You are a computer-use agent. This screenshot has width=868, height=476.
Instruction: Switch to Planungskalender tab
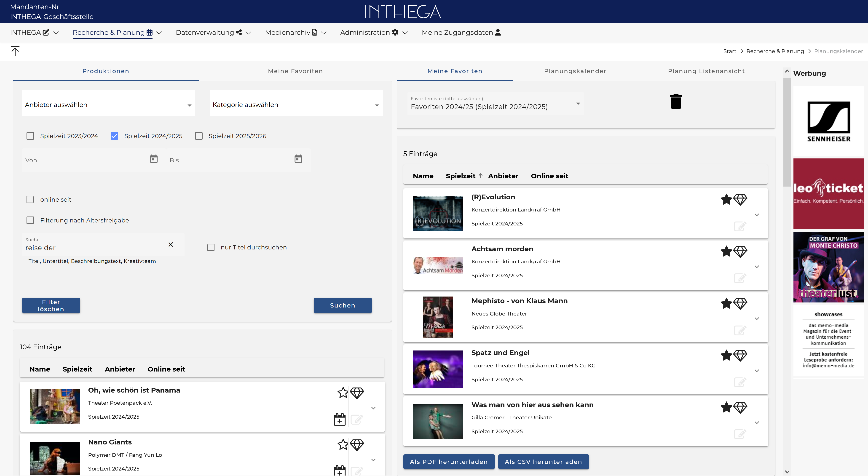[x=575, y=71]
